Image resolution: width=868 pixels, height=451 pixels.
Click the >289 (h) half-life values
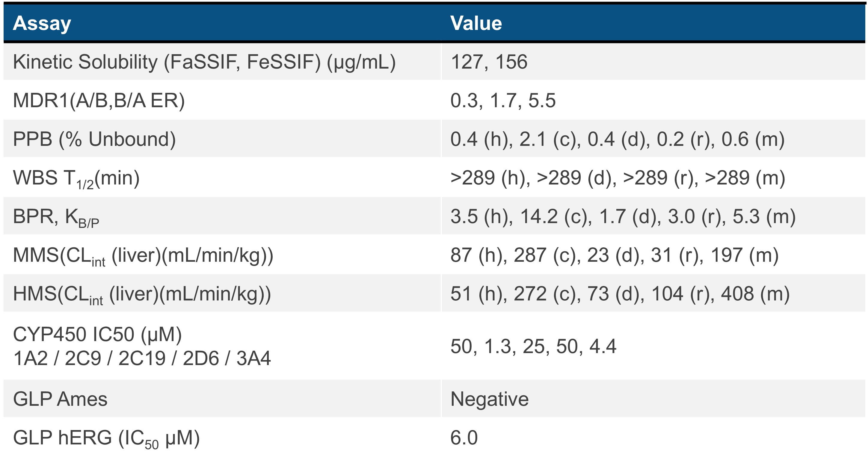618,178
